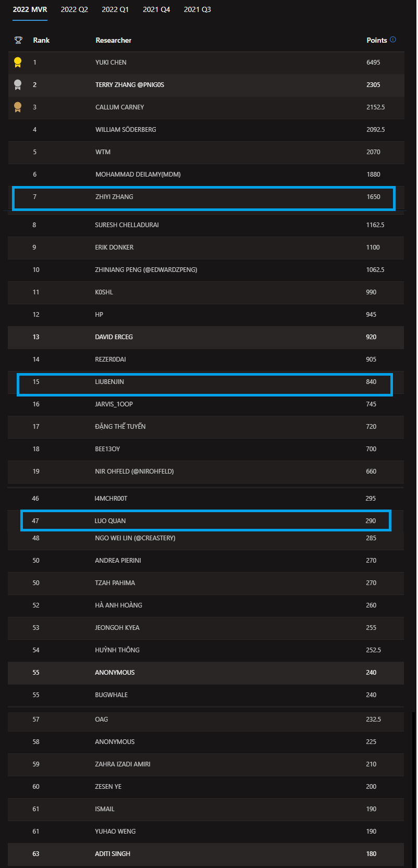Select the 2022 MVR tab
Screen dimensions: 418x868
30,9
